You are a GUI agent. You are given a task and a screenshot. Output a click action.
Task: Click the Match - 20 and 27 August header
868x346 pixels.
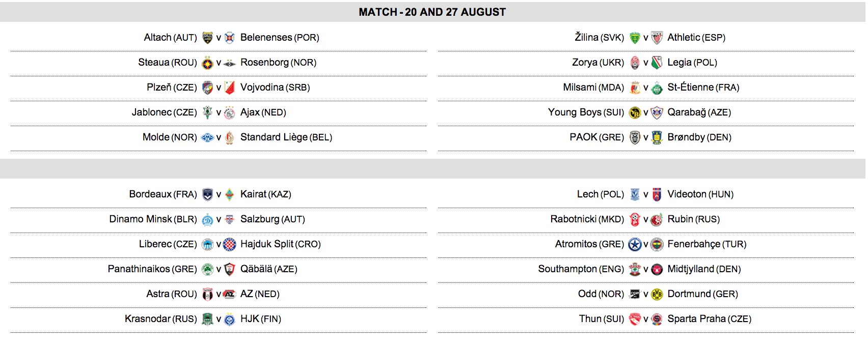point(432,12)
